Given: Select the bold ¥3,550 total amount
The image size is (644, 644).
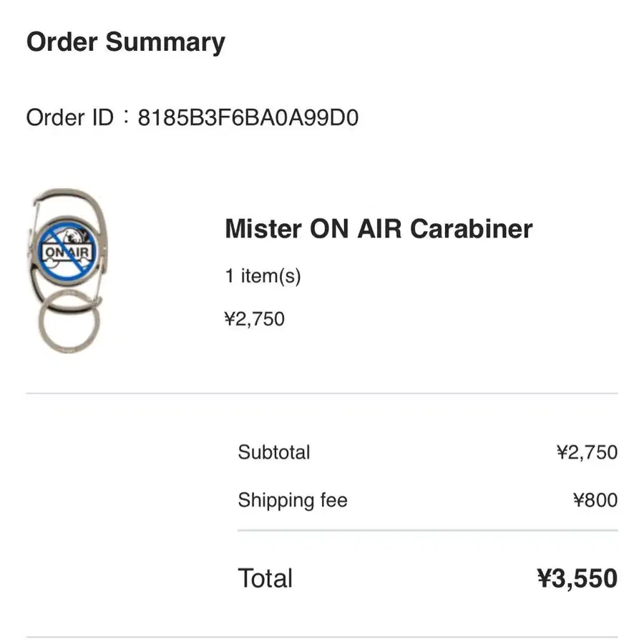Looking at the screenshot, I should [x=577, y=578].
